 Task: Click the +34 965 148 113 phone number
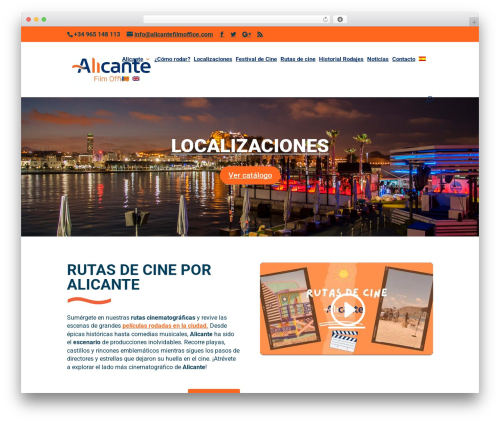pyautogui.click(x=97, y=34)
